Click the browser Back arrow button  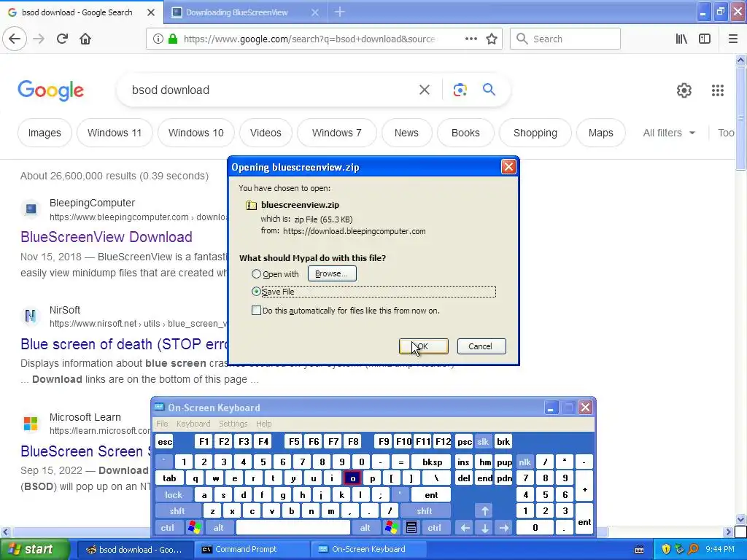tap(15, 39)
